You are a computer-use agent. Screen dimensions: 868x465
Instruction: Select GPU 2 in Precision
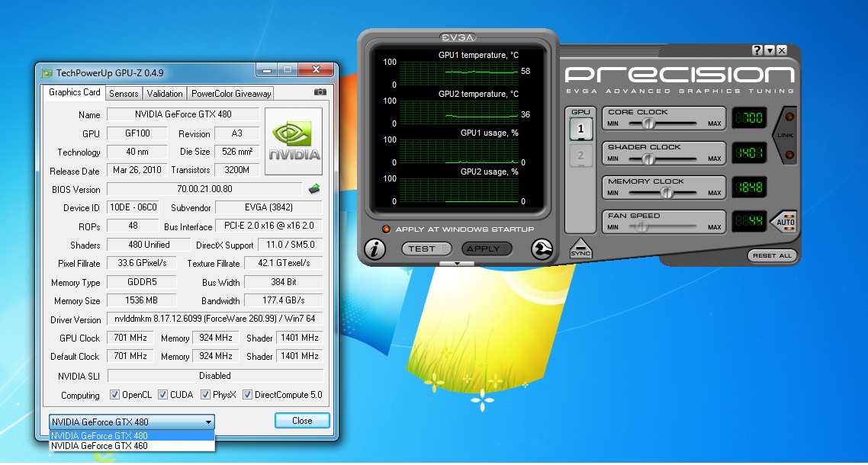(x=580, y=156)
